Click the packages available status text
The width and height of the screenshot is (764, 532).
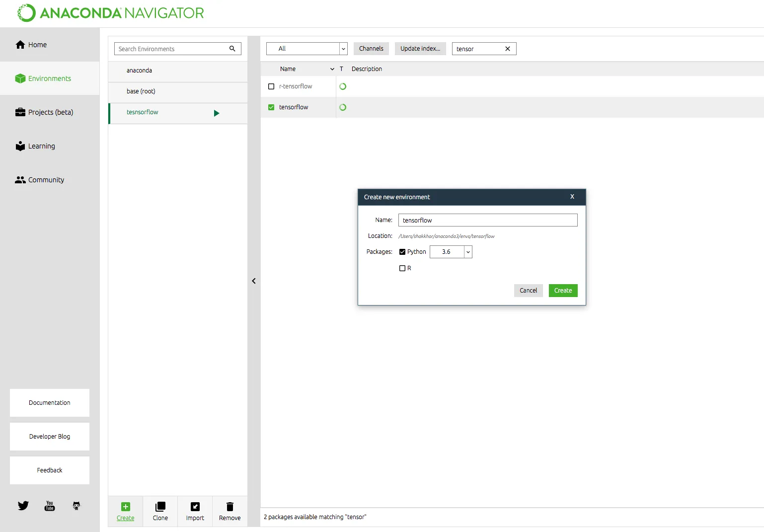click(x=315, y=517)
